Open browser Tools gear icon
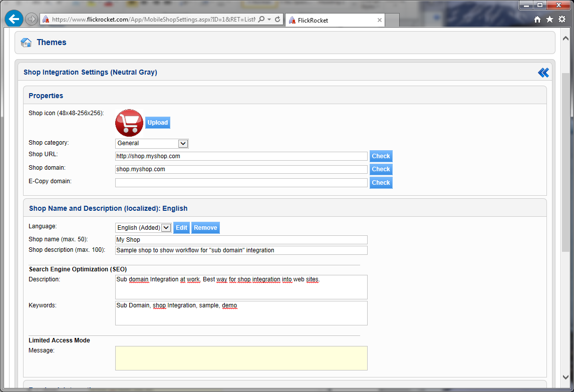This screenshot has width=574, height=392. (561, 20)
